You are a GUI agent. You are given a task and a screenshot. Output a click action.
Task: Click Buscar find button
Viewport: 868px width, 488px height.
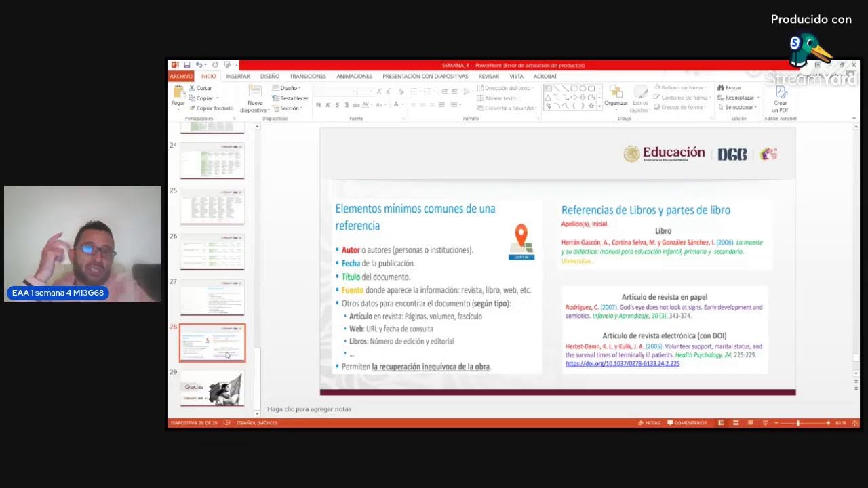click(730, 88)
